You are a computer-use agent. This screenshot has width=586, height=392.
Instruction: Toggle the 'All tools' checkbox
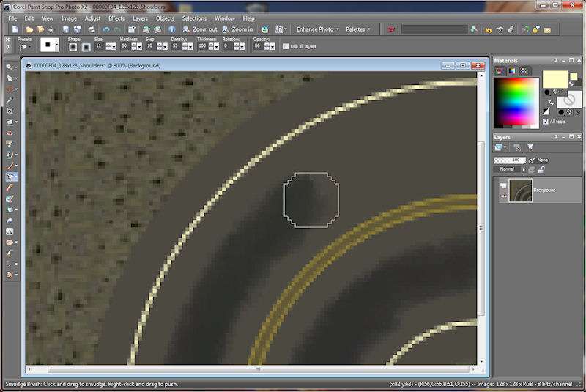[545, 122]
